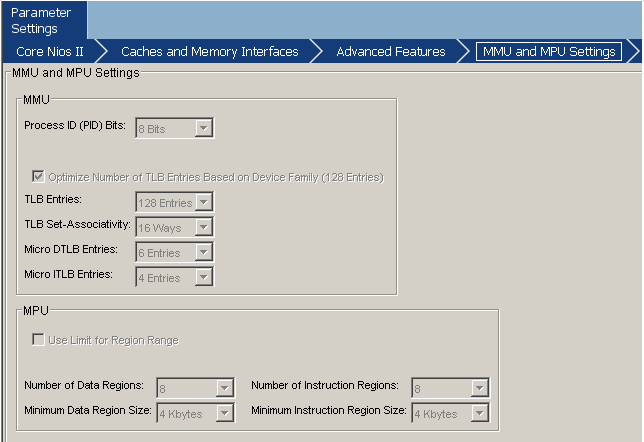Viewport: 644px width, 442px height.
Task: Click the 'Micro DTLB Entries:' label
Action: [71, 249]
